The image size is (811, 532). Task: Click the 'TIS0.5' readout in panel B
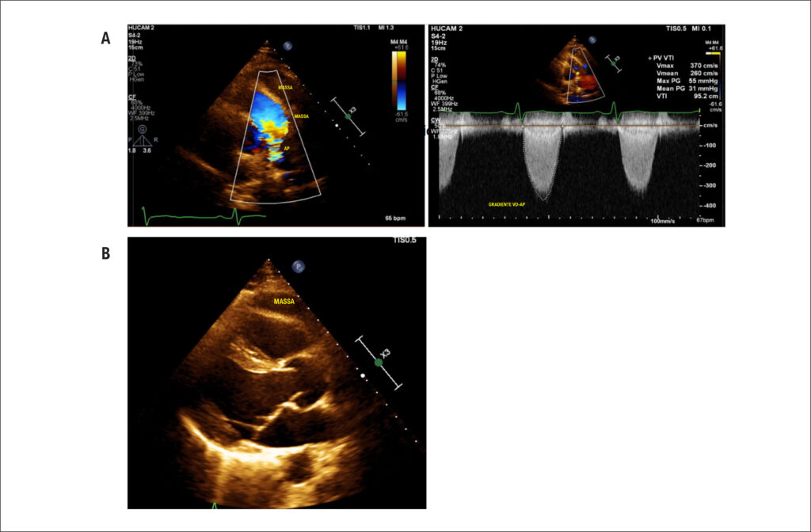point(404,240)
